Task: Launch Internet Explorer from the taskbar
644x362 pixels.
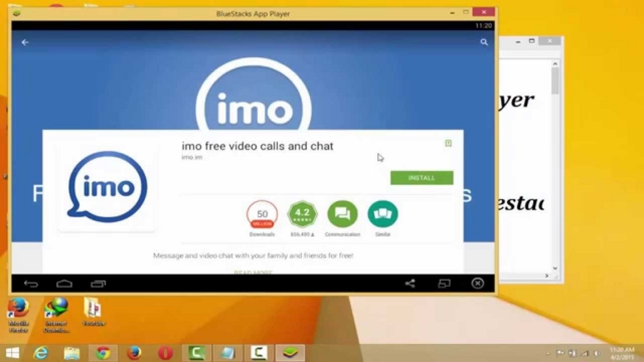Action: [41, 353]
